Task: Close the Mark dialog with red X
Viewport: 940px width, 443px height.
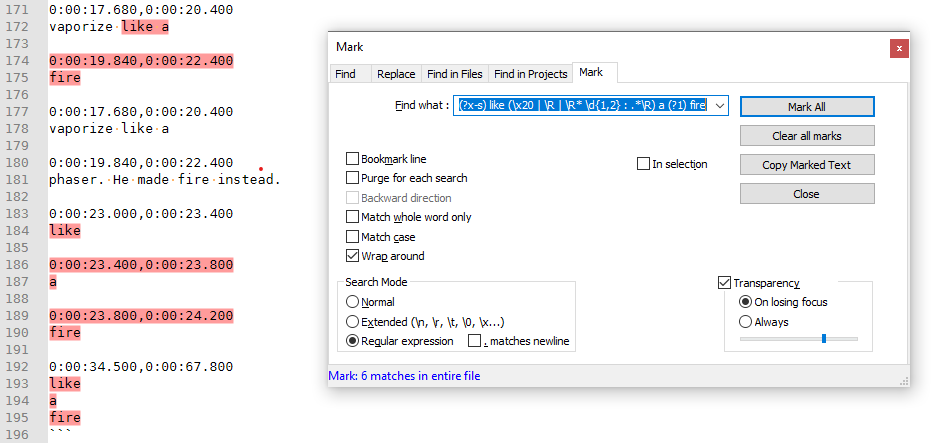Action: 899,48
